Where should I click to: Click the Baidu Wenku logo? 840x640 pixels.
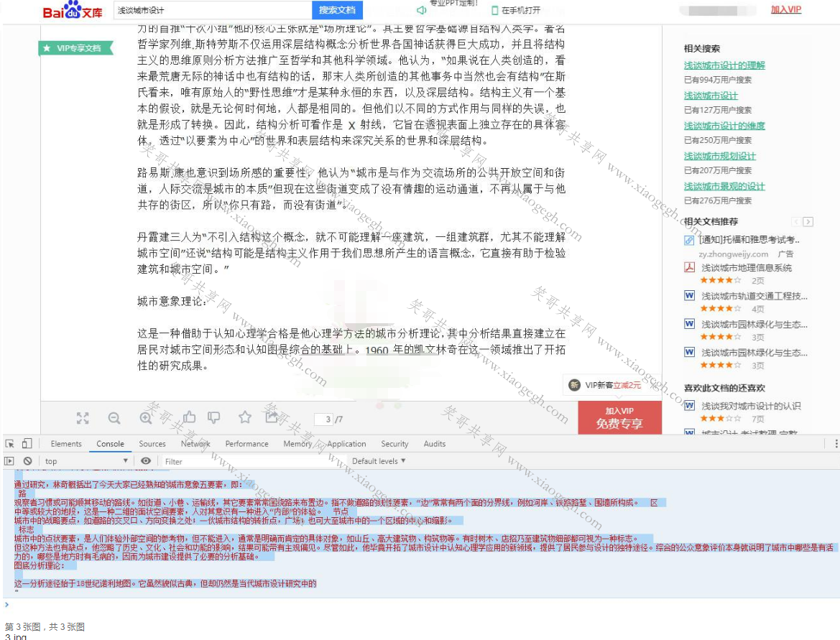coord(73,9)
